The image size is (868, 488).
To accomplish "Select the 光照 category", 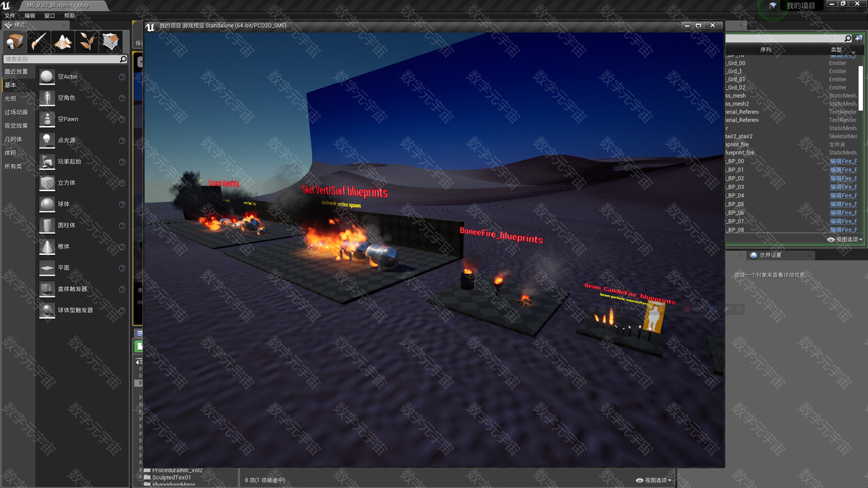I will (x=11, y=99).
